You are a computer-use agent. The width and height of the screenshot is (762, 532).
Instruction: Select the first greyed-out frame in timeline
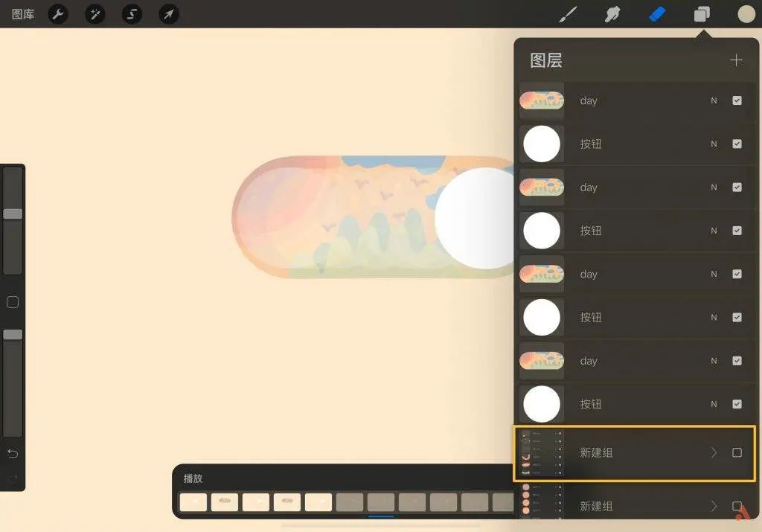click(x=350, y=502)
